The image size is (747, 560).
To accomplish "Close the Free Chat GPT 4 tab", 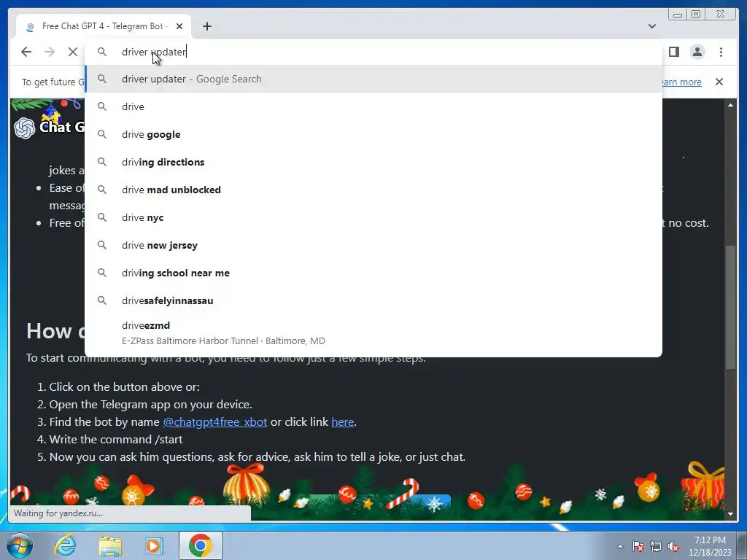I will coord(179,26).
